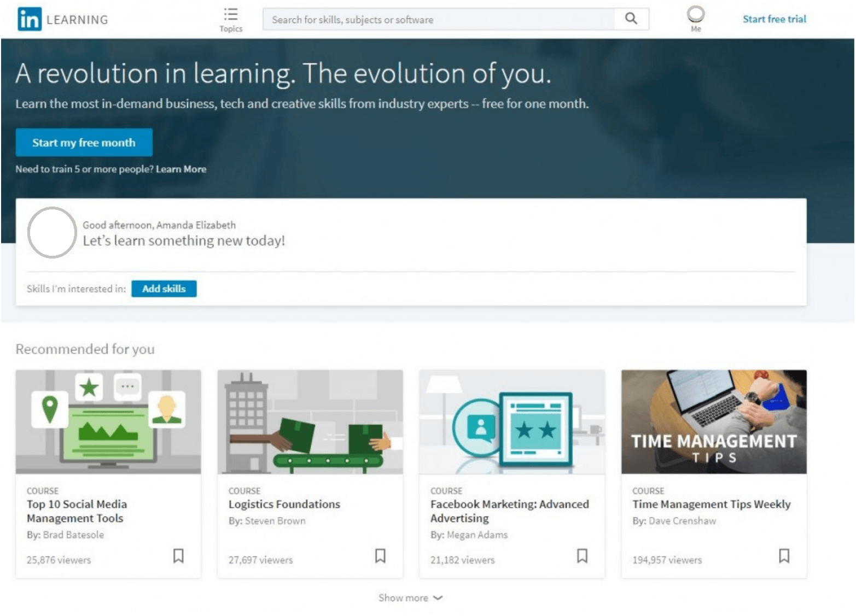Open Time Management Tips thumbnail
The height and width of the screenshot is (616, 856).
pos(714,422)
